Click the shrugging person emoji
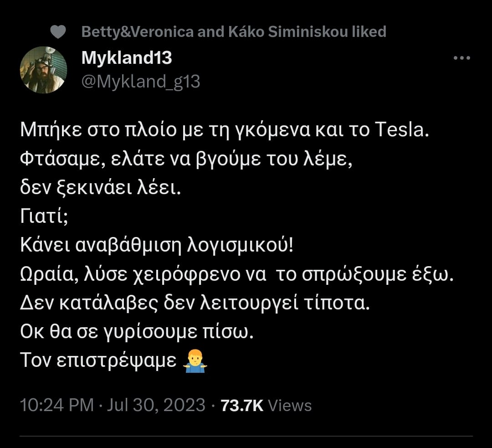Viewport: 492px width, 448px height. [195, 362]
